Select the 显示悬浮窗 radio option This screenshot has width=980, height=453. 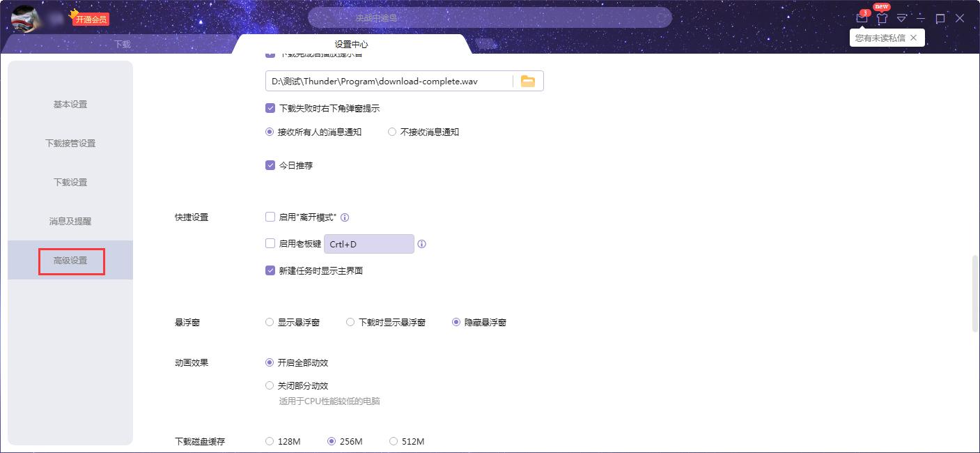[x=269, y=322]
